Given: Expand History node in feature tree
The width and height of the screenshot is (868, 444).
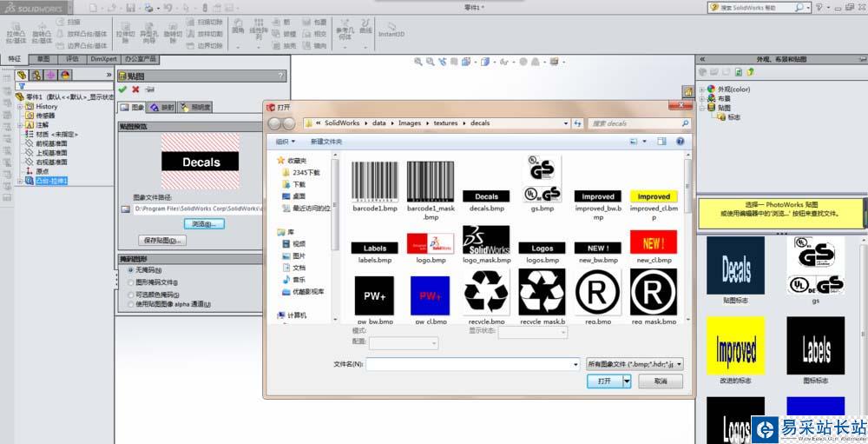Looking at the screenshot, I should (20, 106).
